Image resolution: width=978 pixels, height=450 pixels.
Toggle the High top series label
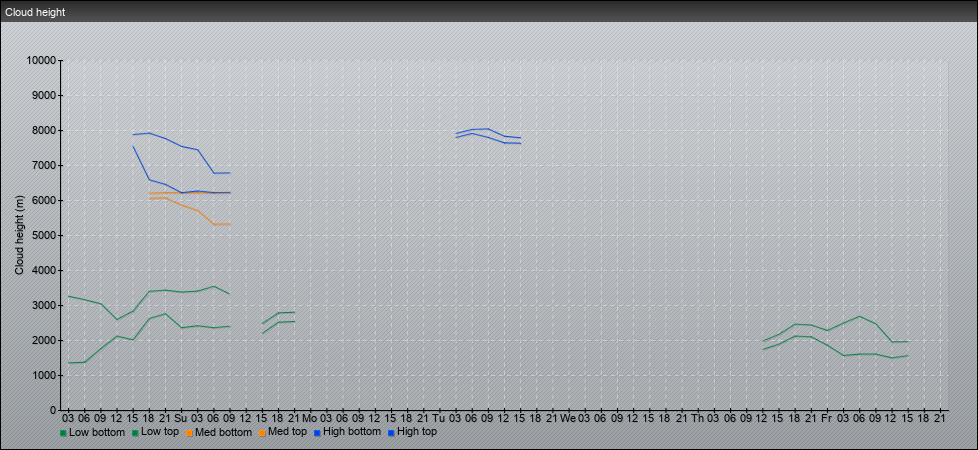click(417, 432)
